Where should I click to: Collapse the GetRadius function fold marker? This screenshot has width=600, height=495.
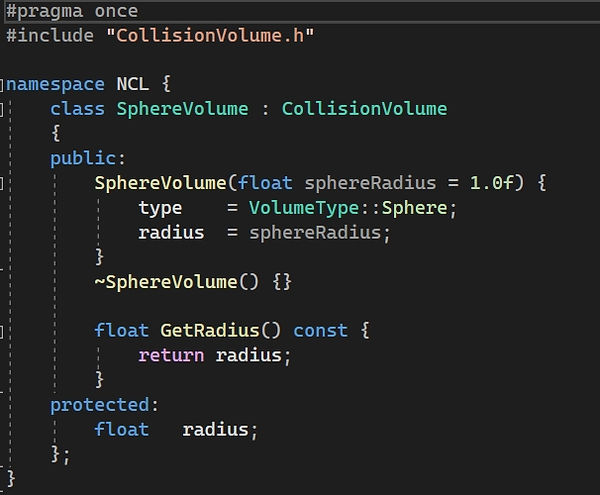pos(1,332)
